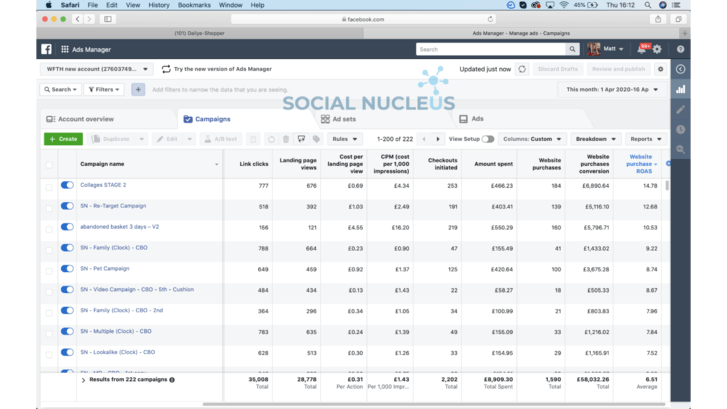Open the charts icon in right sidebar
Viewport: 727px width, 409px height.
(680, 89)
